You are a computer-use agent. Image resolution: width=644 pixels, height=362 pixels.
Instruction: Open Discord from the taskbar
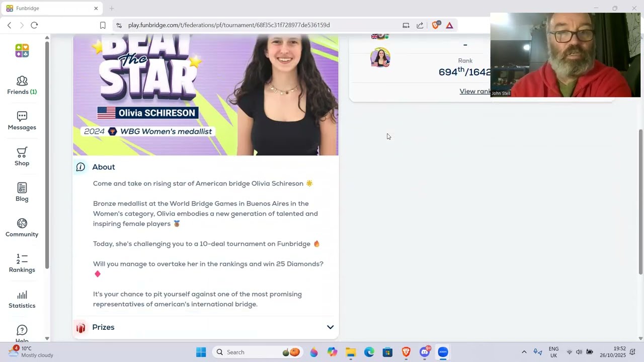[425, 352]
